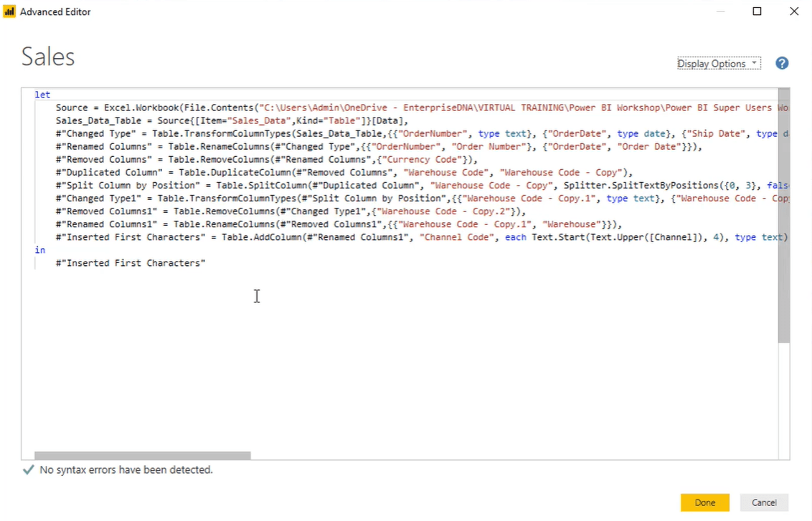Click the Sales_Data_Table line in code
This screenshot has width=812, height=521.
point(232,120)
